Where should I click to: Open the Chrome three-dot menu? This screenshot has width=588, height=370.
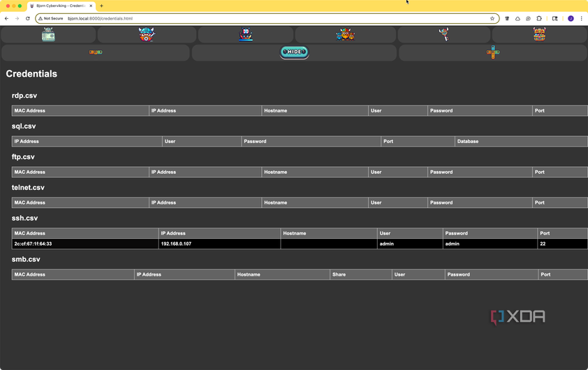(581, 18)
